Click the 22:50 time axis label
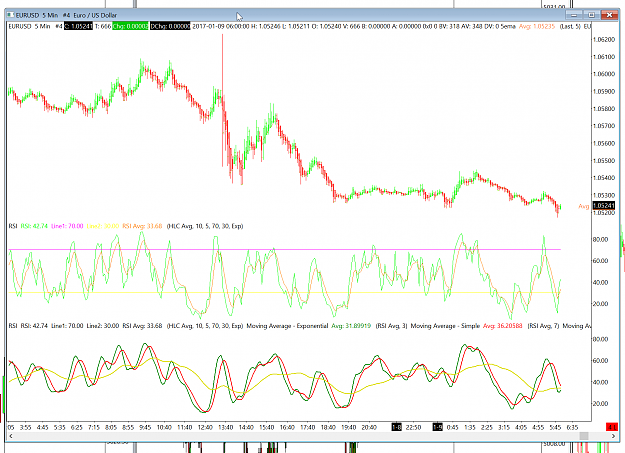This screenshot has height=453, width=625. pyautogui.click(x=413, y=427)
